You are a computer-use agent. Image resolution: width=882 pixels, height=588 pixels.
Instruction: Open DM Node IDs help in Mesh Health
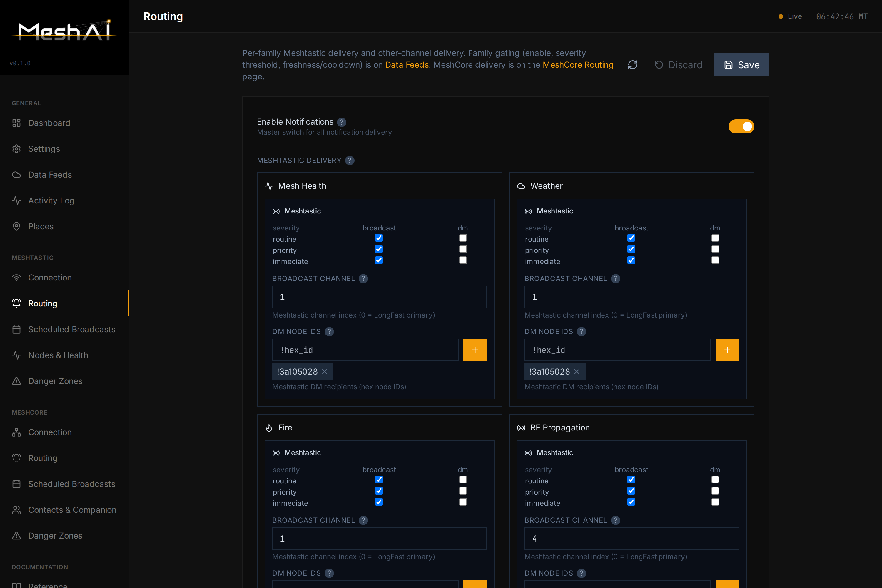click(x=329, y=332)
